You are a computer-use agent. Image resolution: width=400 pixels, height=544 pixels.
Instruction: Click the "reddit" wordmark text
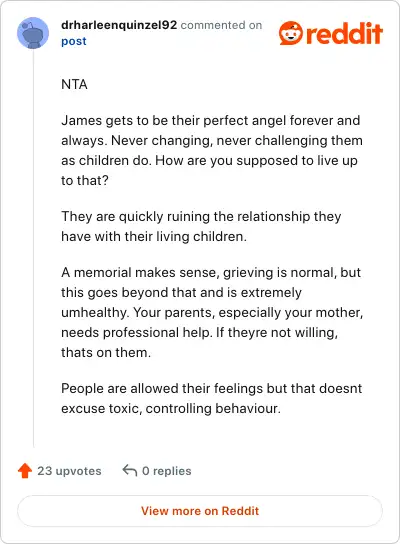point(344,34)
